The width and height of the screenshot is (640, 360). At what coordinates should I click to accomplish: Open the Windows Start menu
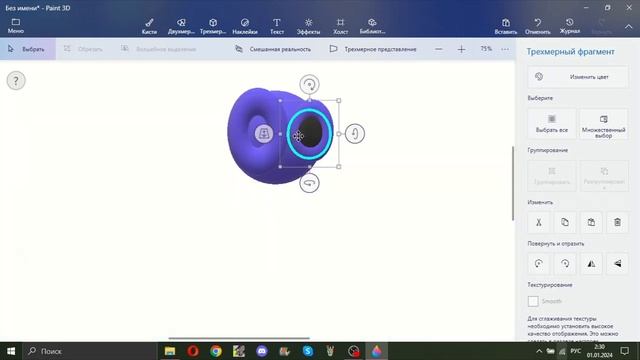click(x=11, y=351)
